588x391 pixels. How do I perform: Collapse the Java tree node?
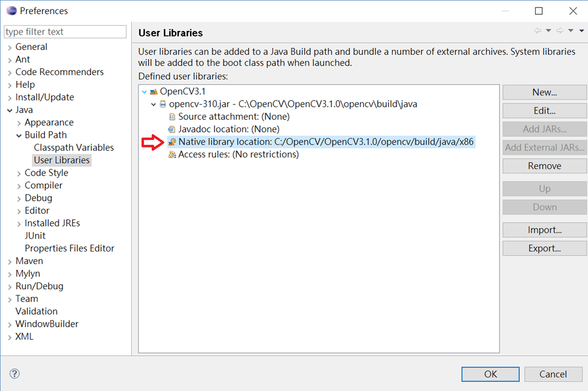[x=10, y=110]
